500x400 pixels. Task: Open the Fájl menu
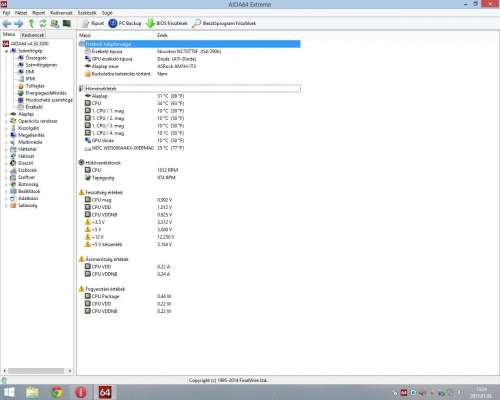tap(6, 13)
